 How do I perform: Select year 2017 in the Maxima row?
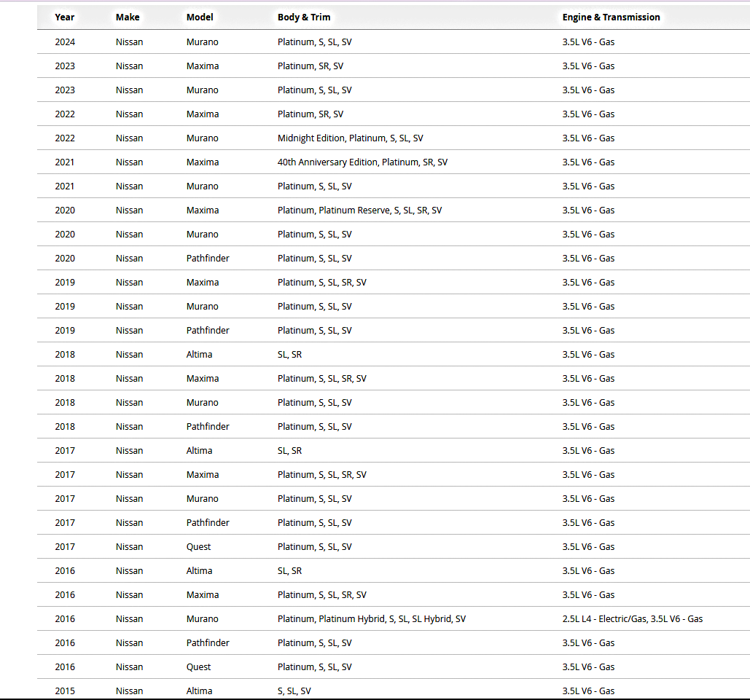pyautogui.click(x=65, y=475)
